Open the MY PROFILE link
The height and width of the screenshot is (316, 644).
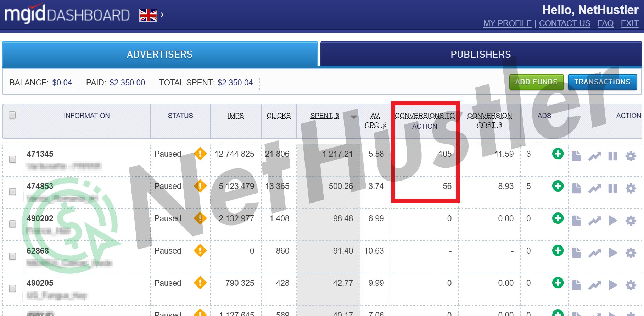507,23
